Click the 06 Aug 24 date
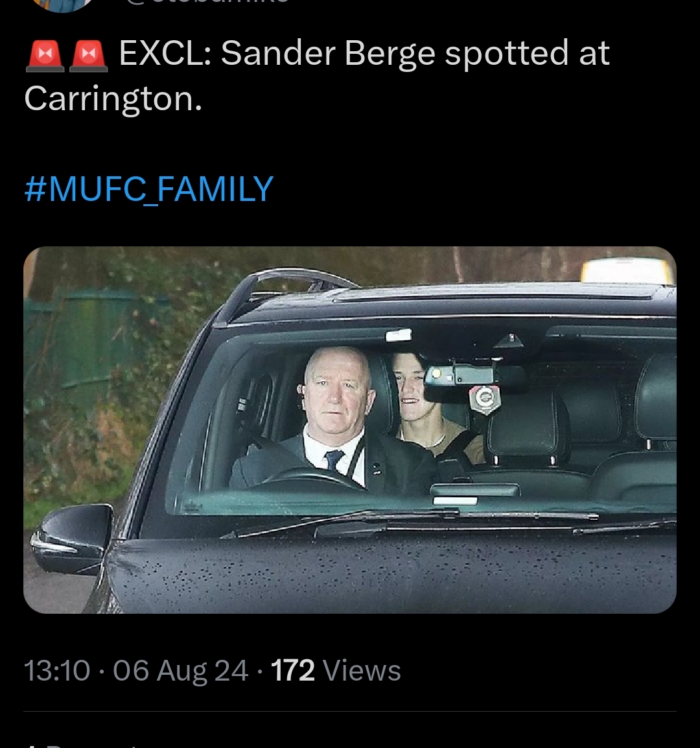 tap(180, 670)
